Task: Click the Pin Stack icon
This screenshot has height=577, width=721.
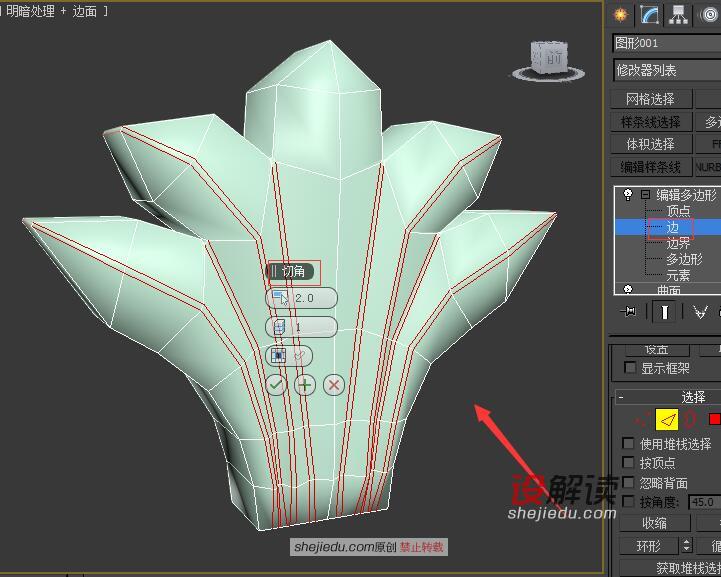Action: click(629, 312)
